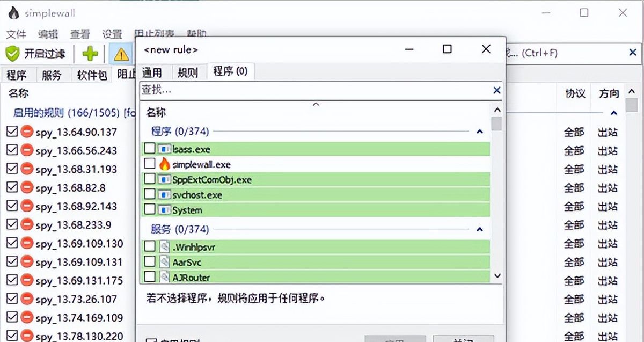Collapse the 程序 (0/374) group

[x=480, y=132]
